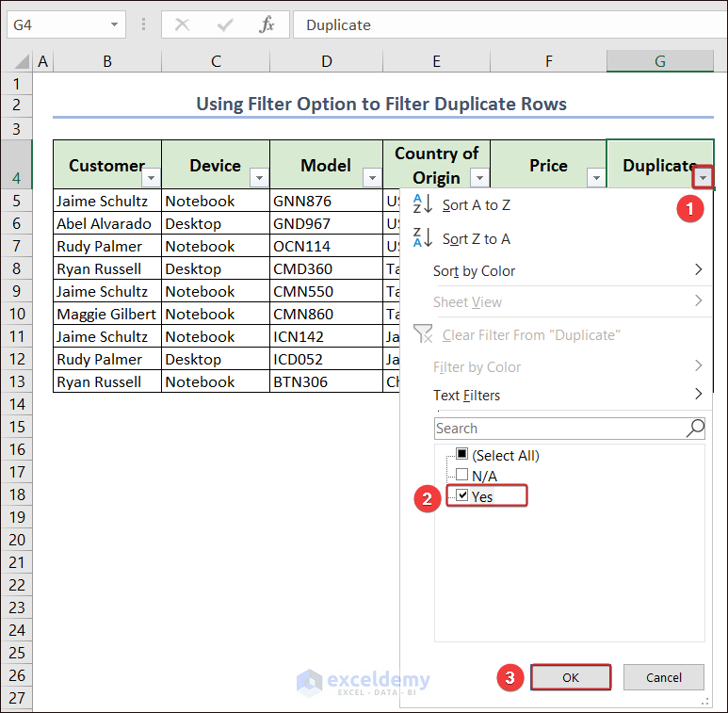The width and height of the screenshot is (728, 713).
Task: Click Desktop cell in Abel Alvarado row
Action: pos(216,223)
